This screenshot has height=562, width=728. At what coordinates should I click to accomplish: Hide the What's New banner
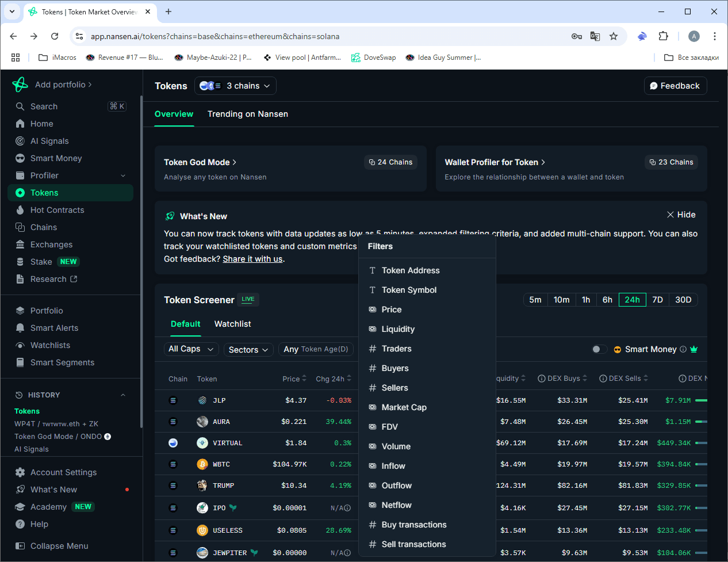click(x=681, y=215)
